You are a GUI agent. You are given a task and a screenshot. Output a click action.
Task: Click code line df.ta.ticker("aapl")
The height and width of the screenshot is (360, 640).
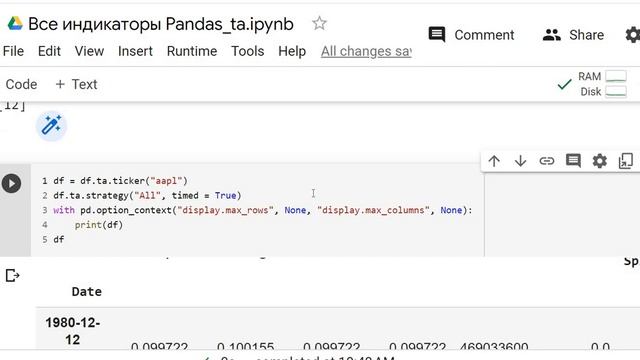coord(120,181)
